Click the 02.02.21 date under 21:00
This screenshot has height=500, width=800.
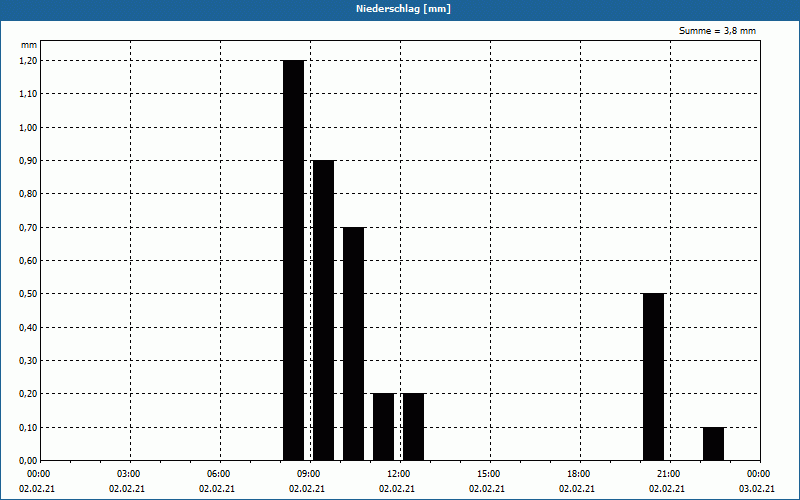coord(667,489)
